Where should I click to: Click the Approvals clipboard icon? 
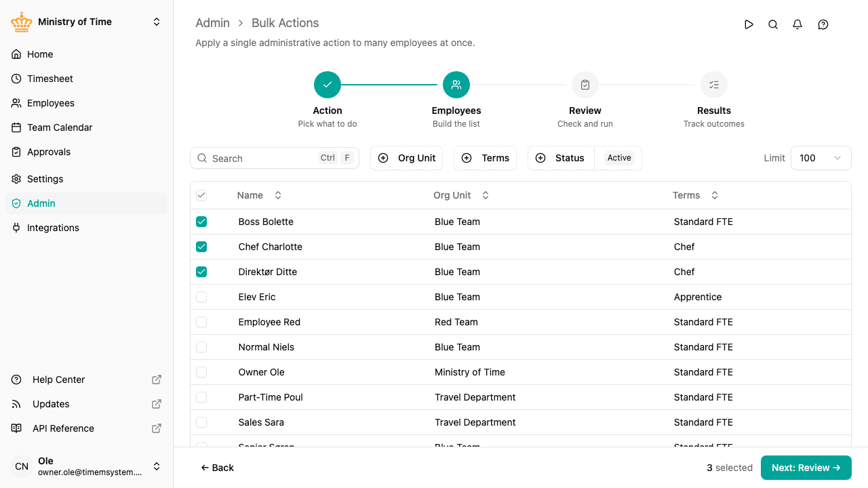point(16,152)
